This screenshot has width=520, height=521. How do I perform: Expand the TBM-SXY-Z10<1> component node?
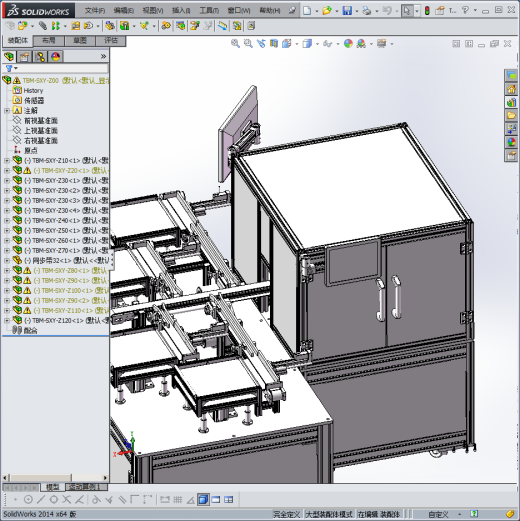click(x=7, y=161)
